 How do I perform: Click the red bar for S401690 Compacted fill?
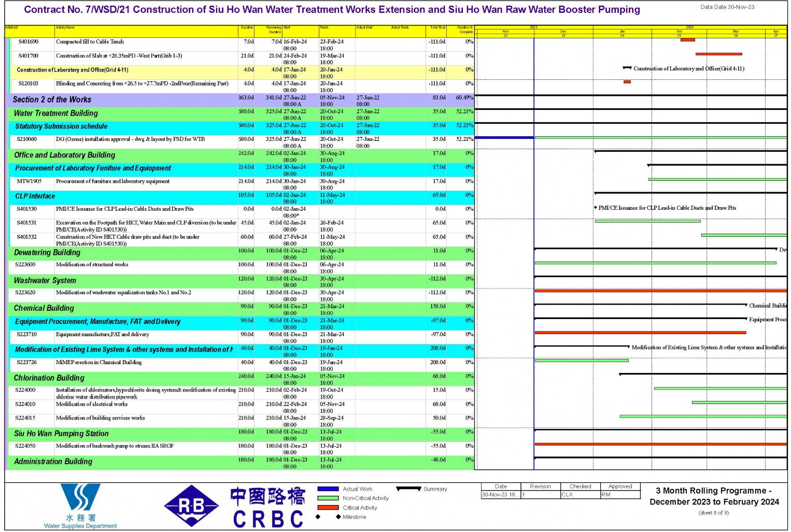click(687, 40)
